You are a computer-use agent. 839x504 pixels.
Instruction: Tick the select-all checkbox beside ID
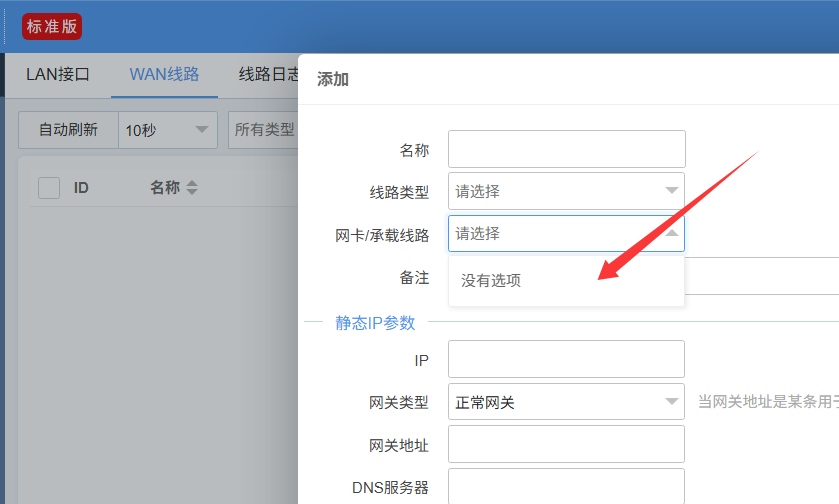[49, 187]
